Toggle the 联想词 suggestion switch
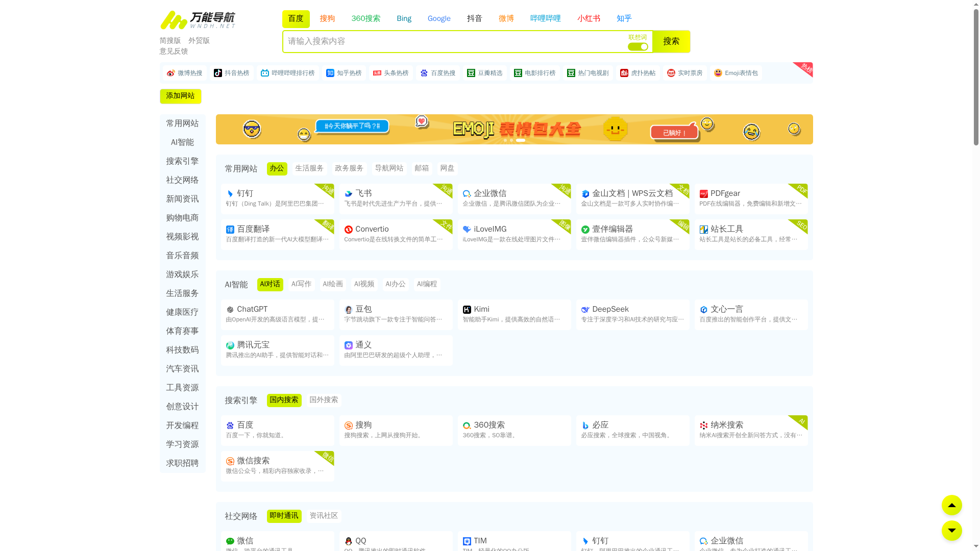This screenshot has height=551, width=980. pyautogui.click(x=638, y=46)
